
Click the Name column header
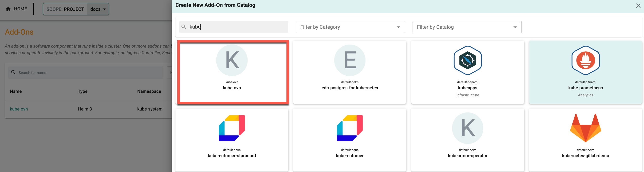click(16, 91)
